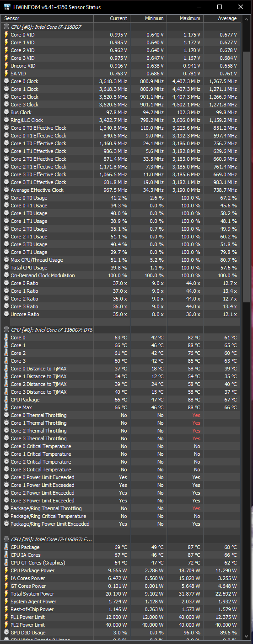Click the PL1 Power Limit icon
The height and width of the screenshot is (644, 253).
click(6, 617)
